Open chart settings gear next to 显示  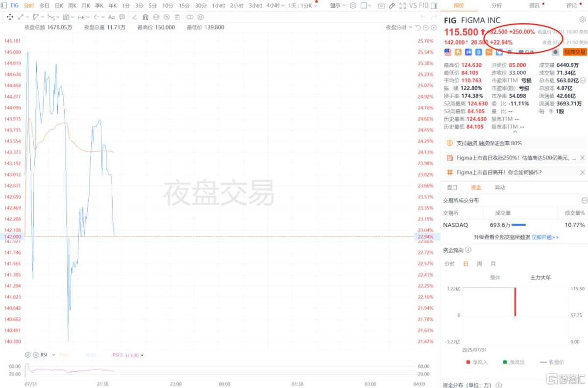pyautogui.click(x=353, y=5)
